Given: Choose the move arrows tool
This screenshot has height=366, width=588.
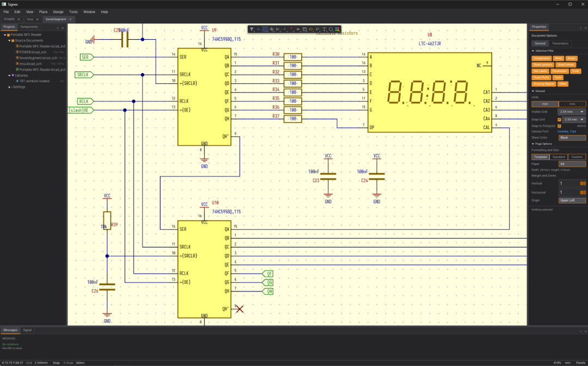Looking at the screenshot, I should click(272, 29).
